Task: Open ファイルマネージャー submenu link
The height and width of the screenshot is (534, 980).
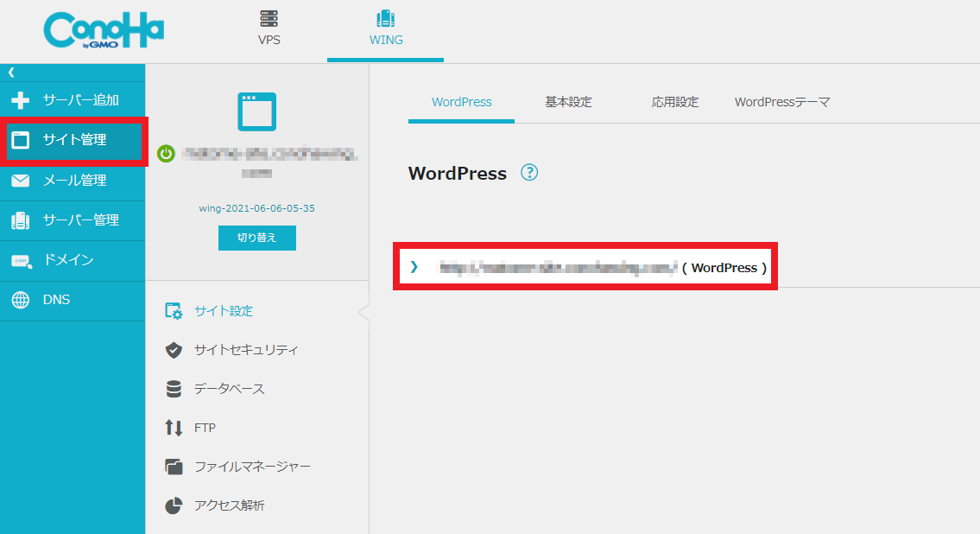Action: [252, 467]
